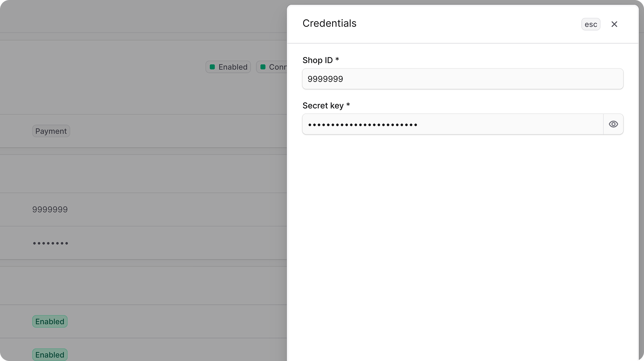Reveal the secret key with the eye icon

point(613,124)
